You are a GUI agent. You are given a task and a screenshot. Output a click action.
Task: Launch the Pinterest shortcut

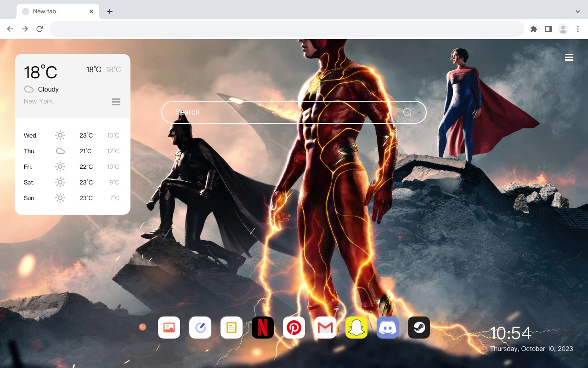[x=294, y=328]
